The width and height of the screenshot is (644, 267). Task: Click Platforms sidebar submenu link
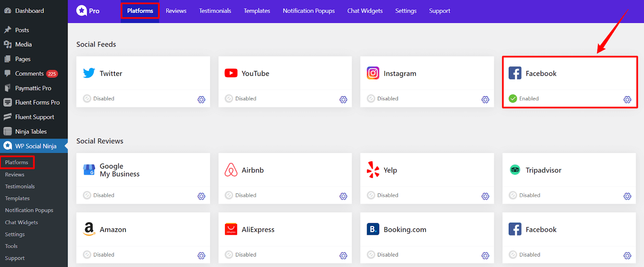pyautogui.click(x=17, y=162)
